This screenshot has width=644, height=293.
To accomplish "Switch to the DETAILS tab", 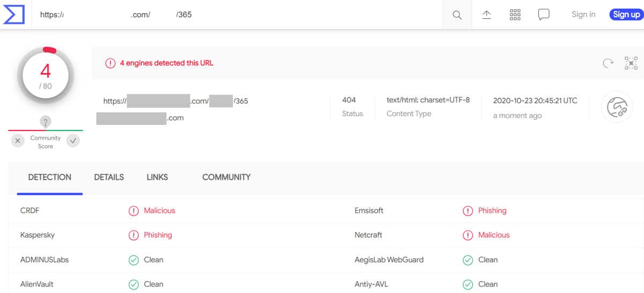I will (x=109, y=177).
